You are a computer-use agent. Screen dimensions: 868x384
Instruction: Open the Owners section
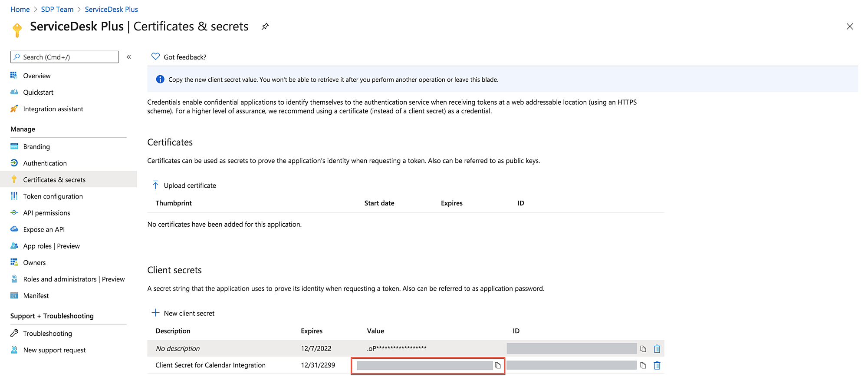[34, 262]
